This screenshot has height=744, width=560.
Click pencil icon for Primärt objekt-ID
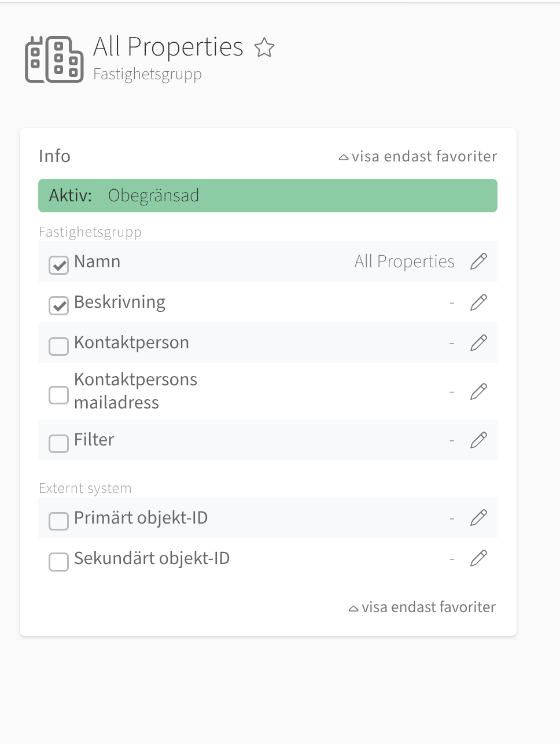point(478,517)
